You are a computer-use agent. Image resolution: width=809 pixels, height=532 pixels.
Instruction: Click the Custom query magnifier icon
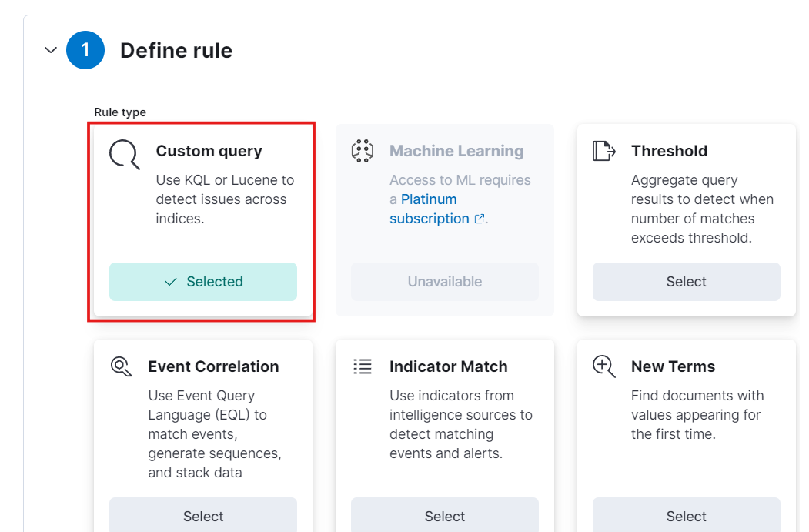click(125, 154)
